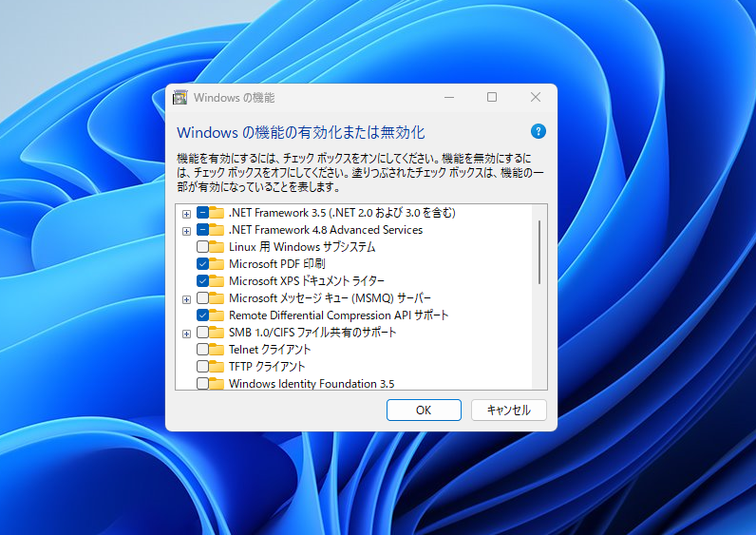This screenshot has width=756, height=535.
Task: Expand the Microsoft メッセージ キュー (MSMQ) node
Action: (186, 299)
